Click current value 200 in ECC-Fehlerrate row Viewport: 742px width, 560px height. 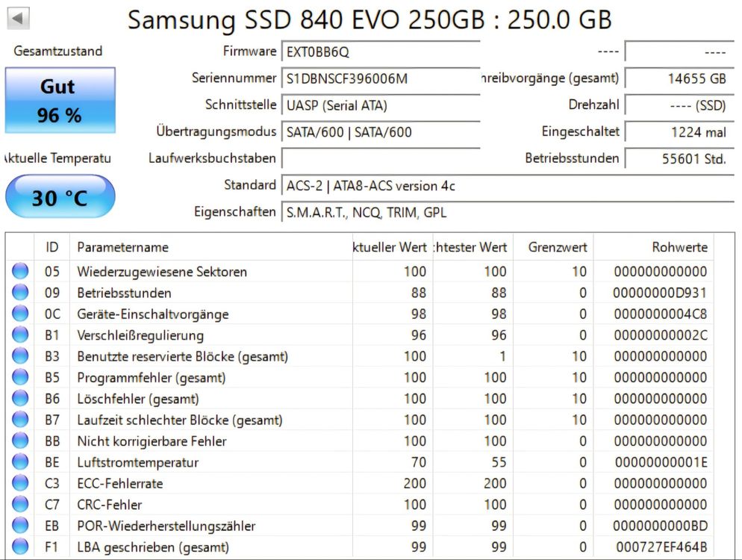414,484
